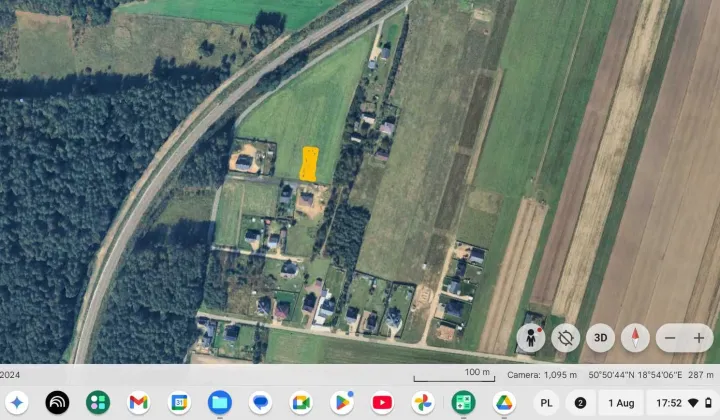The width and height of the screenshot is (720, 420).
Task: Open YouTube from the shelf
Action: coord(382,403)
